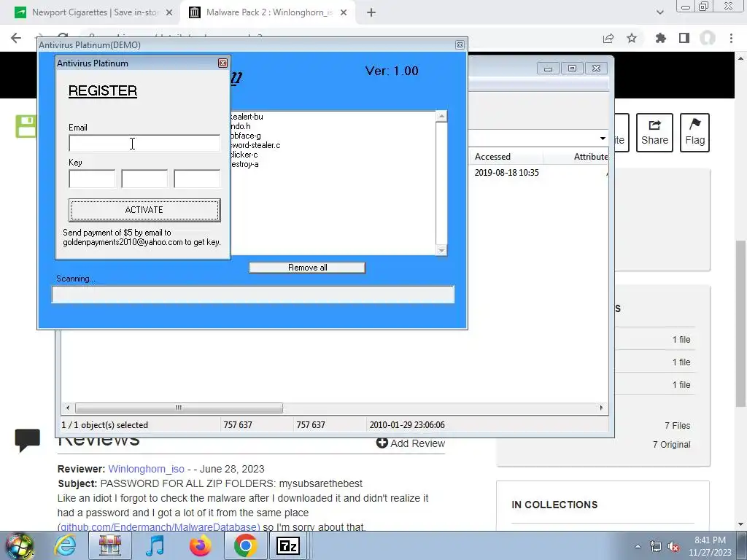
Task: Click scroll down arrow in threat list
Action: (441, 251)
